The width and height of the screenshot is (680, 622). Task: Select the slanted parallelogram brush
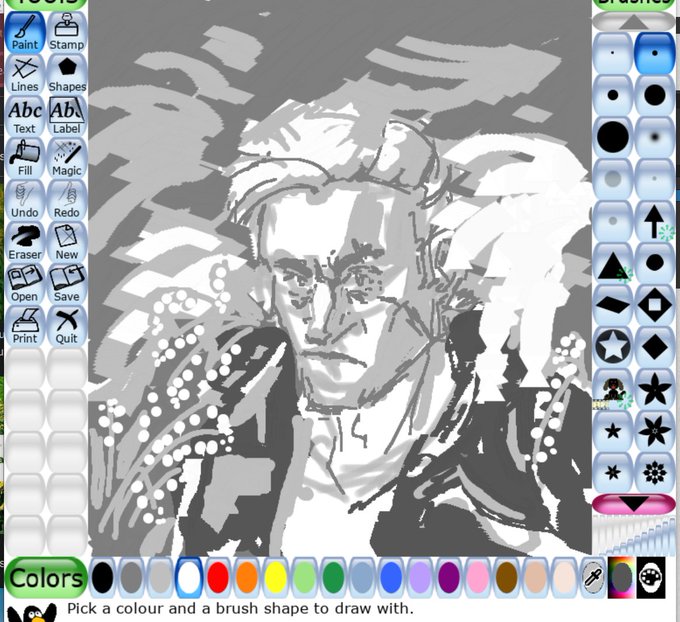point(612,305)
